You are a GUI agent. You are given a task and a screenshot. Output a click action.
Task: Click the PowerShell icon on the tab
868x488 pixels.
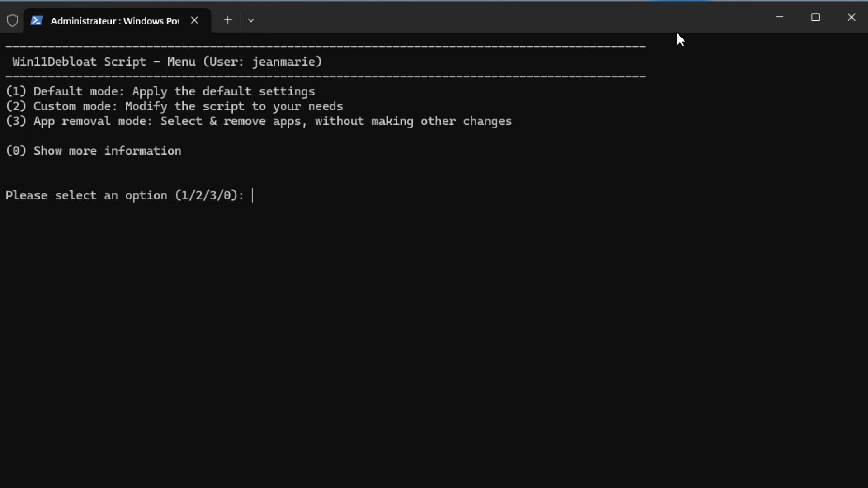pos(37,20)
